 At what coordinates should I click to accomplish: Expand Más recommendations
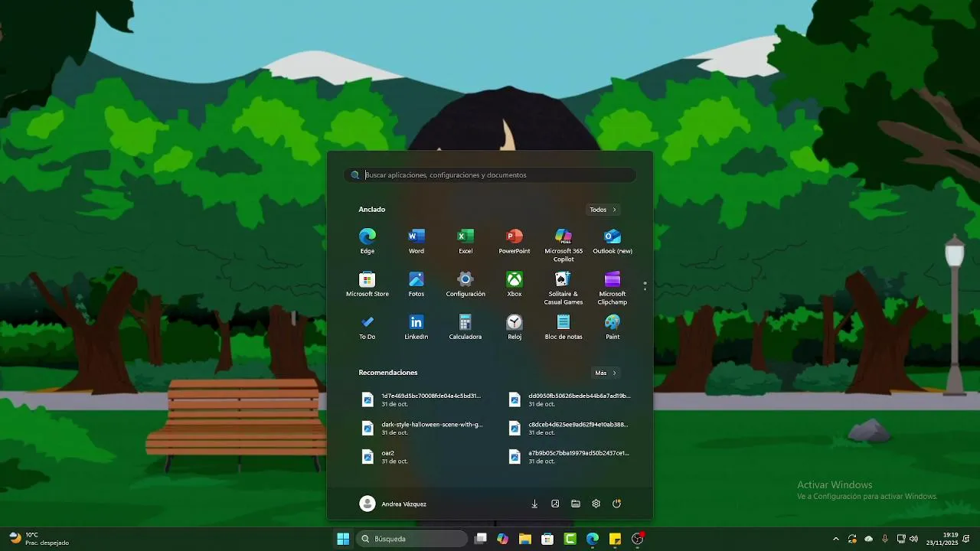[606, 373]
